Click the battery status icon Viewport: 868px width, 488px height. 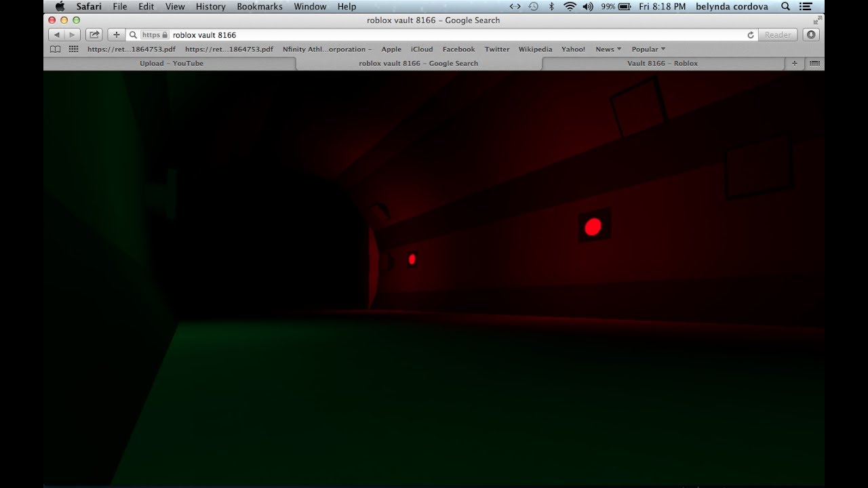pos(625,6)
